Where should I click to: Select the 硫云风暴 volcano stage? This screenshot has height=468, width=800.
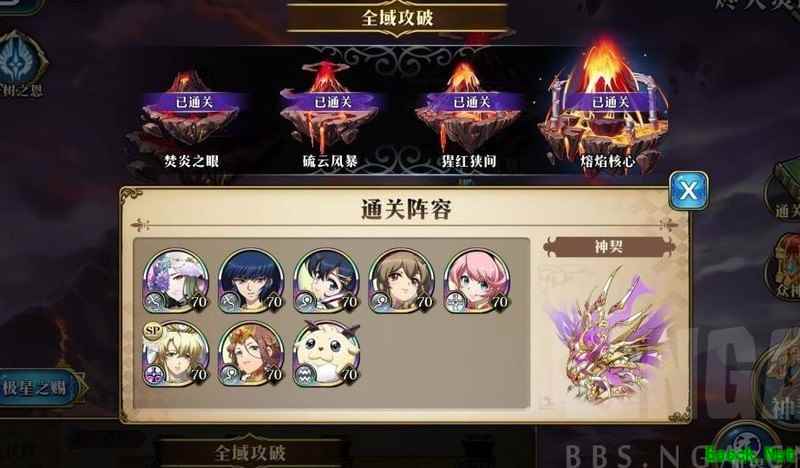330,117
